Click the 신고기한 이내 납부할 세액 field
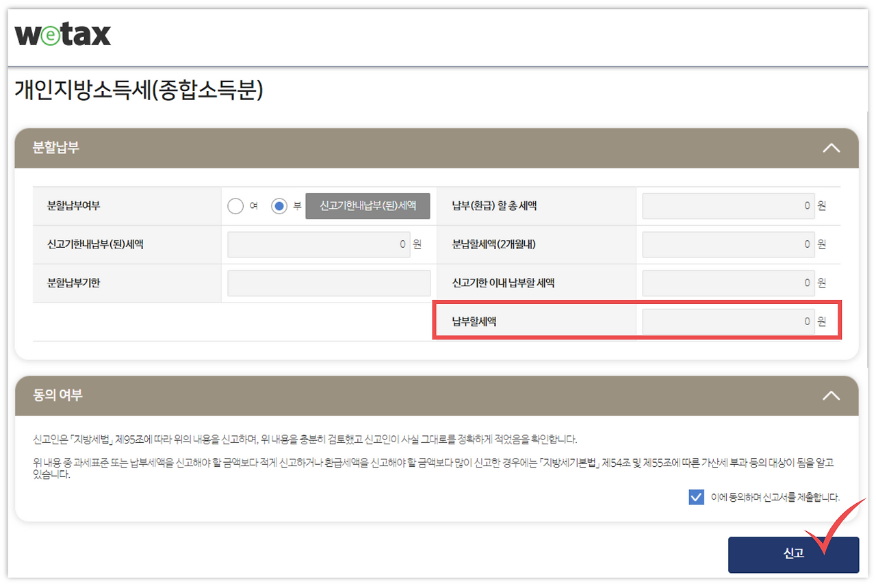Viewport: 876px width, 588px height. [x=727, y=282]
